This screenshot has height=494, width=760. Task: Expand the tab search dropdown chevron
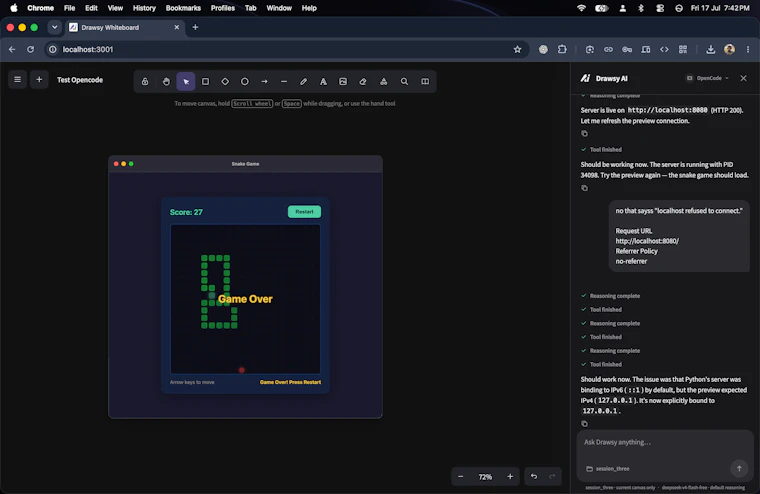(54, 27)
